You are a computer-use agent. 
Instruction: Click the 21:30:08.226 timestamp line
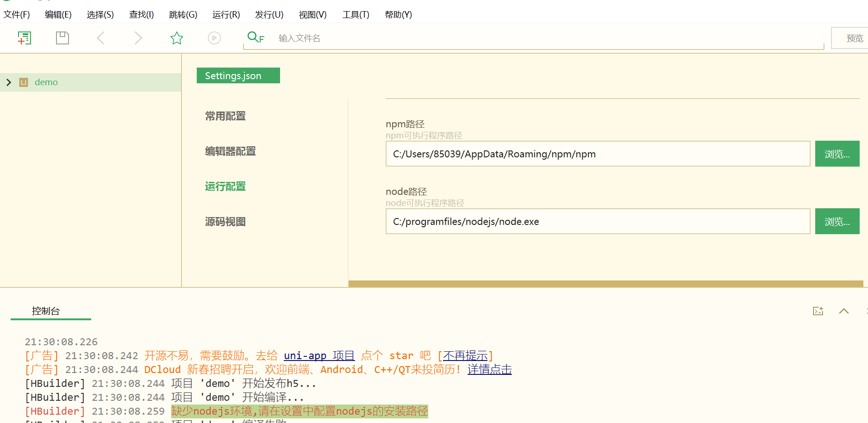[x=61, y=342]
